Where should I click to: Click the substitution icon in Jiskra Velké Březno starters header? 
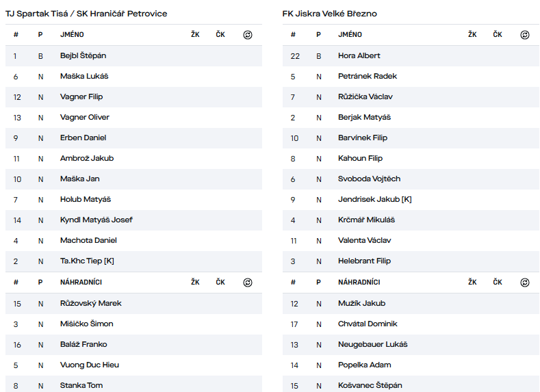click(x=525, y=35)
